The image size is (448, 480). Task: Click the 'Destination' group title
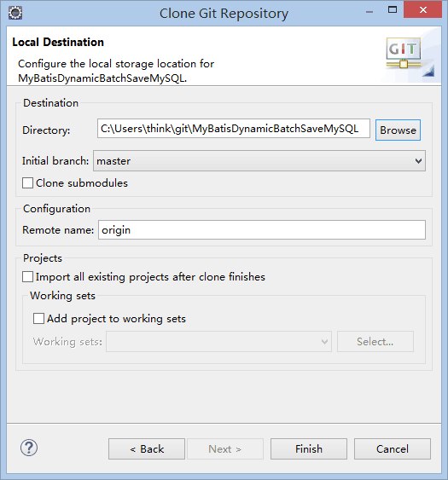click(51, 103)
